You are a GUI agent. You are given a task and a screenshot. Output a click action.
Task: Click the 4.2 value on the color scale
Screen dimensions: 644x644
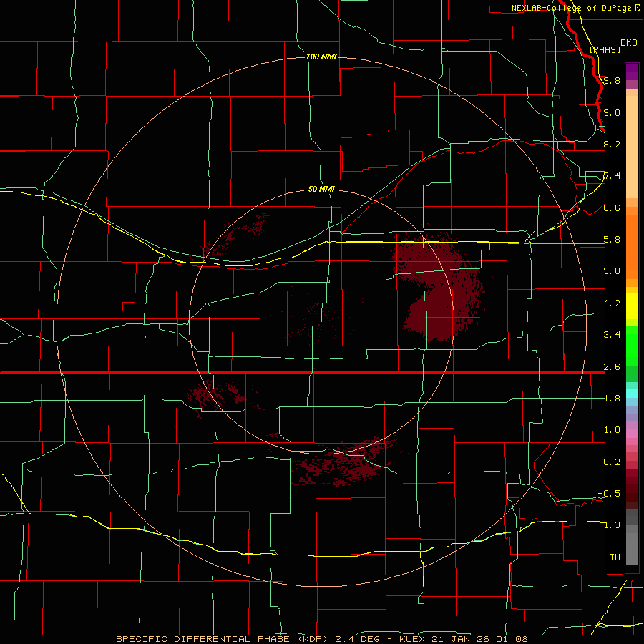tap(612, 303)
